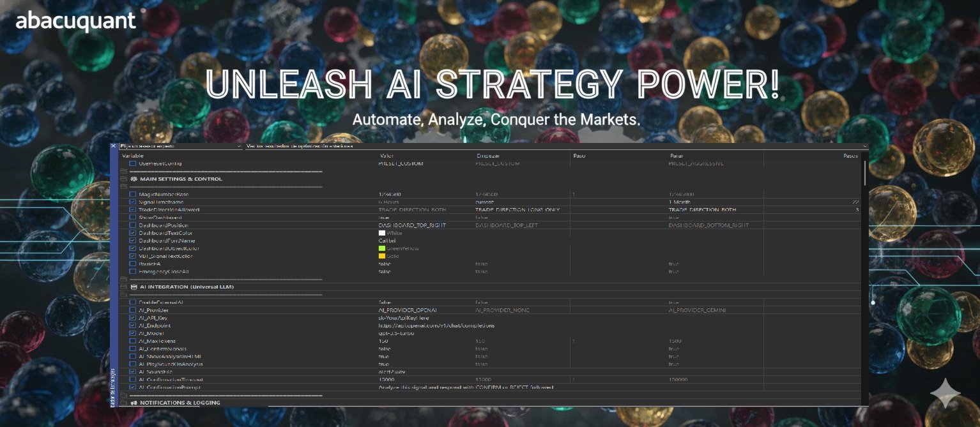Viewport: 980px width, 427px height.
Task: Uncheck the AI_Endpoint checkbox
Action: tap(133, 326)
